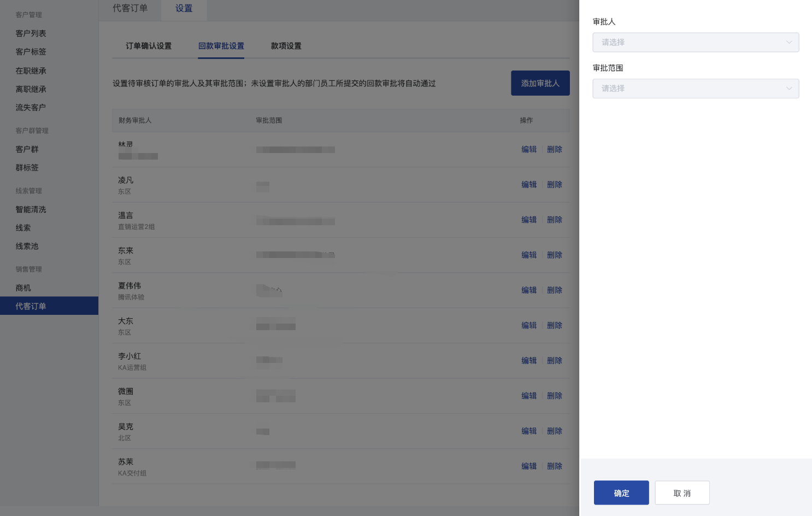The image size is (812, 516).
Task: Delete the approver 苏茉
Action: coord(555,466)
